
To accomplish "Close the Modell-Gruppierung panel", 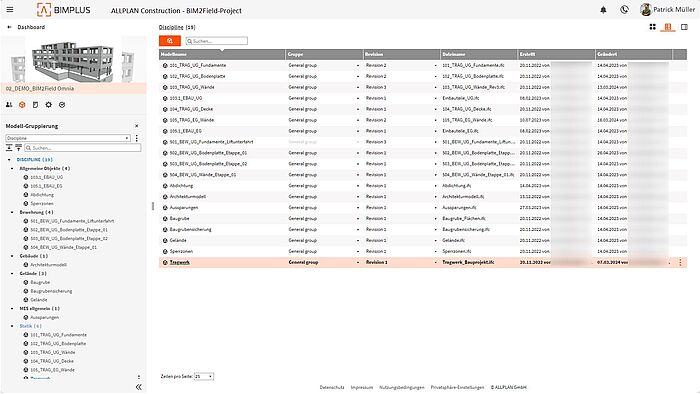I will (x=137, y=126).
